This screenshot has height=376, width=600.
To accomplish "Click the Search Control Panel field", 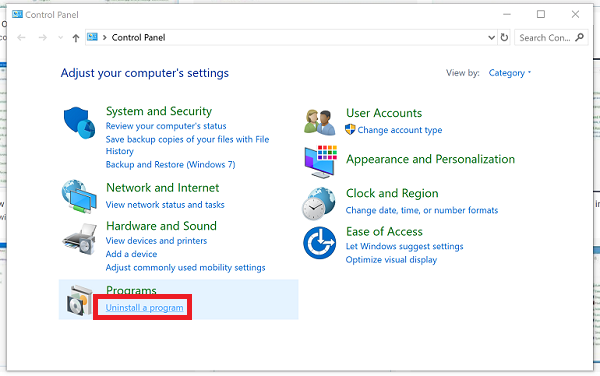I will coord(551,37).
